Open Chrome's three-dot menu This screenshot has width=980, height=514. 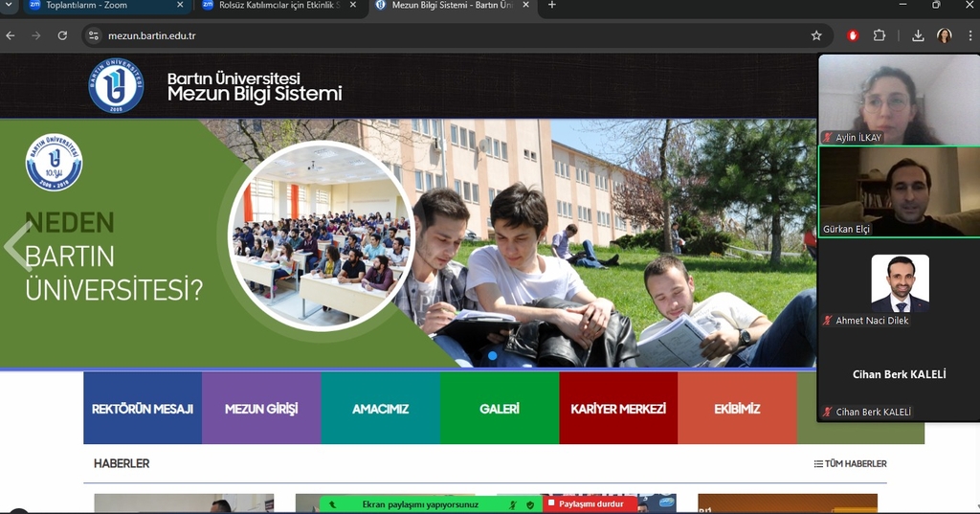pyautogui.click(x=970, y=35)
